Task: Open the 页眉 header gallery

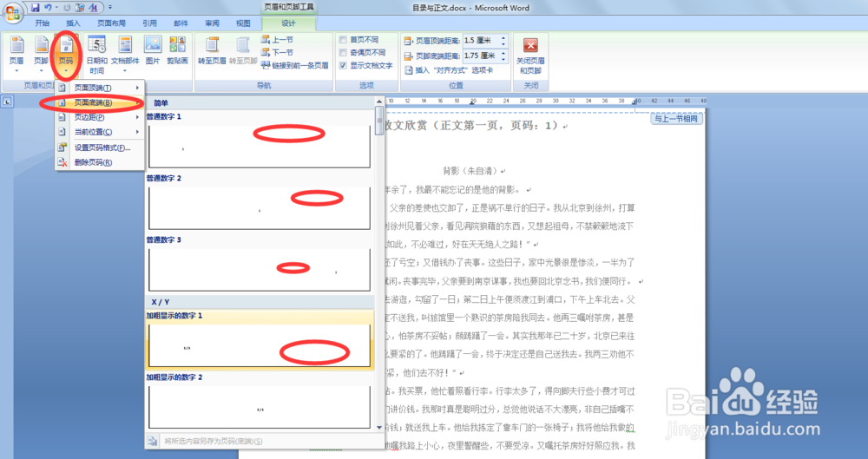Action: pos(16,55)
